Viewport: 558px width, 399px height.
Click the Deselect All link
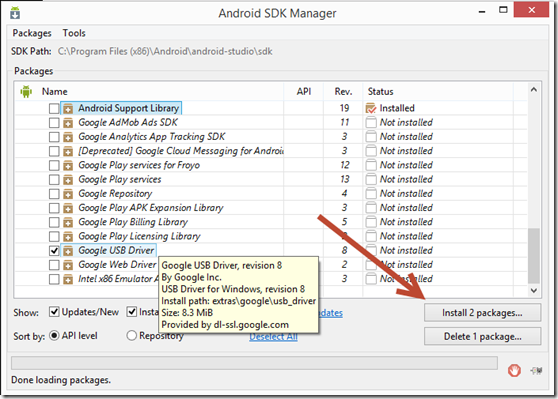point(273,337)
